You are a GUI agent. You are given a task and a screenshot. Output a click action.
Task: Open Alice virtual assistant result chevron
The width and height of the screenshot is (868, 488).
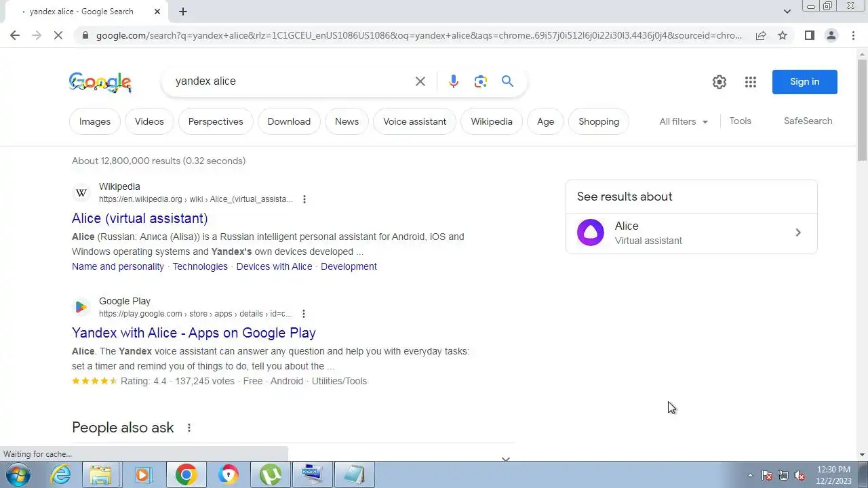(797, 232)
